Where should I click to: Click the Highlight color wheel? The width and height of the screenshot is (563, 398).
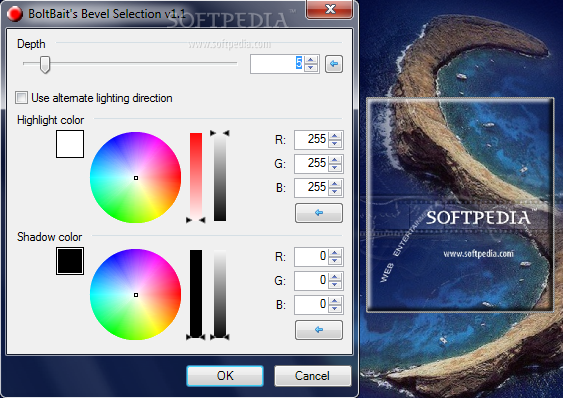[x=136, y=177]
